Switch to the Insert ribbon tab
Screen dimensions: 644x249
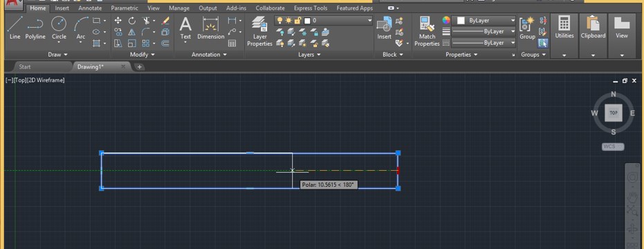tap(62, 8)
